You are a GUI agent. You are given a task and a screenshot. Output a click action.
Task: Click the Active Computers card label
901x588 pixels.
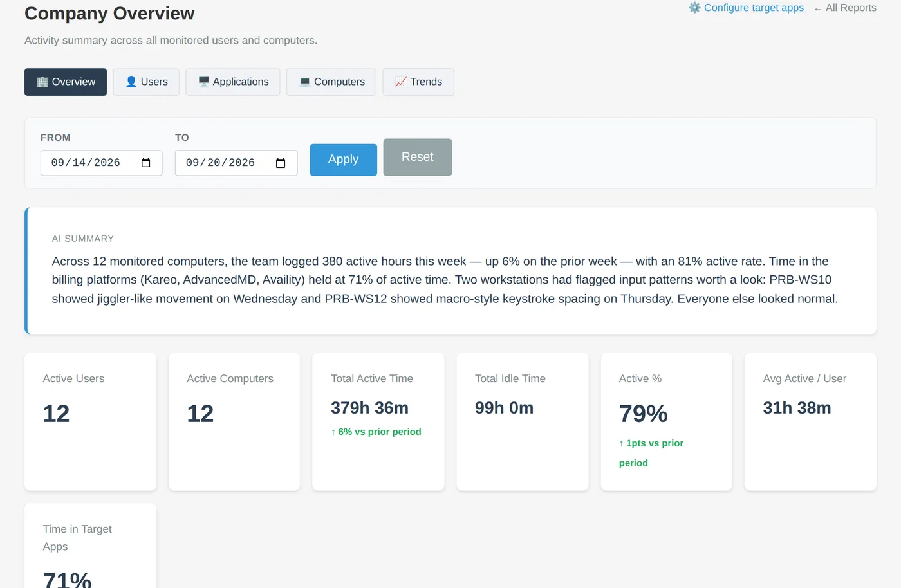[230, 379]
